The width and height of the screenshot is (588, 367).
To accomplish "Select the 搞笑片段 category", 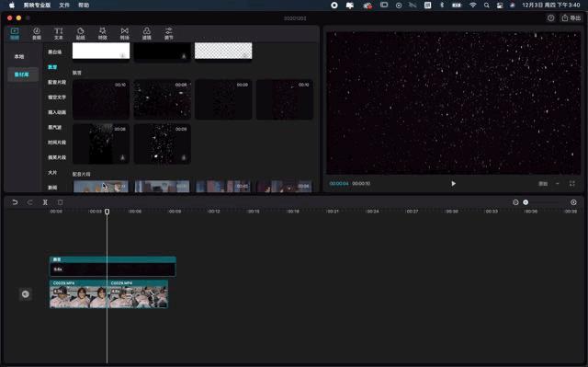I will pyautogui.click(x=57, y=157).
